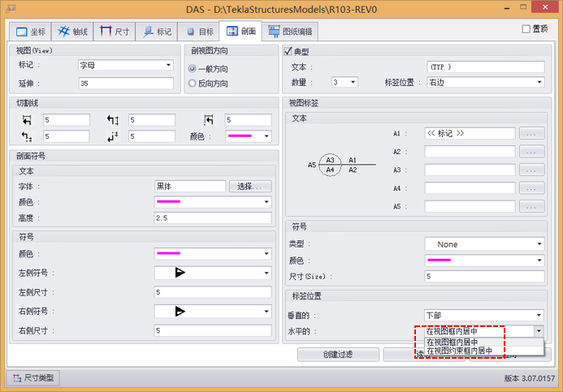Open the 右侧符号 arrow dropdown
The width and height of the screenshot is (563, 392).
(x=213, y=312)
